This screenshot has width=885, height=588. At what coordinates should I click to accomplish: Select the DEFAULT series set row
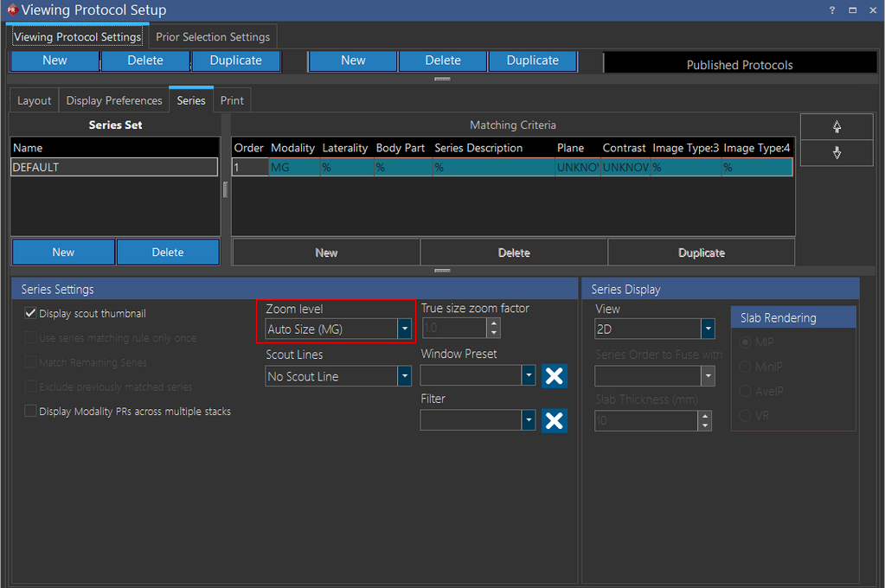coord(114,168)
